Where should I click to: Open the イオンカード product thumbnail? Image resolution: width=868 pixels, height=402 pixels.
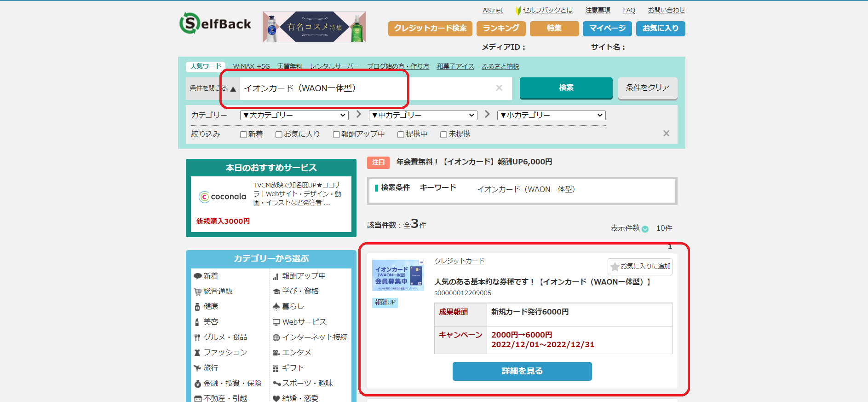(x=398, y=275)
